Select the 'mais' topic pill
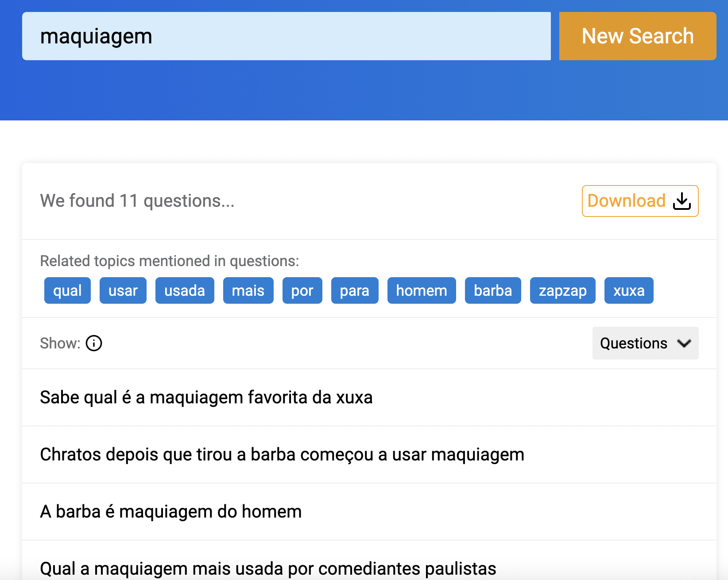 248,290
